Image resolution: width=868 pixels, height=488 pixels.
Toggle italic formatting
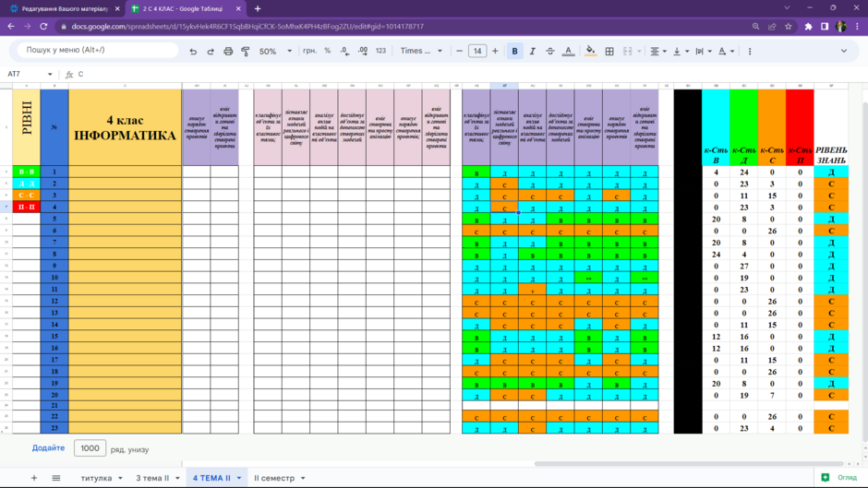click(x=533, y=51)
